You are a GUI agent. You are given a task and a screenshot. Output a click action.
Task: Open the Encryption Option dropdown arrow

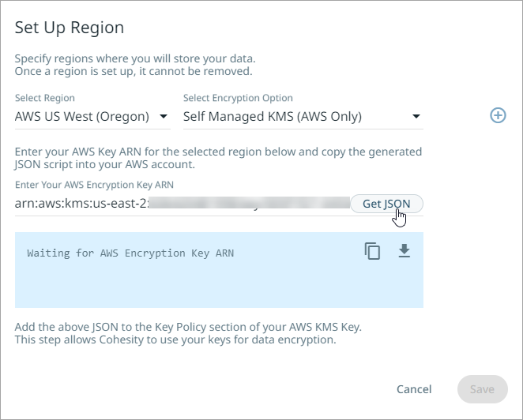416,117
